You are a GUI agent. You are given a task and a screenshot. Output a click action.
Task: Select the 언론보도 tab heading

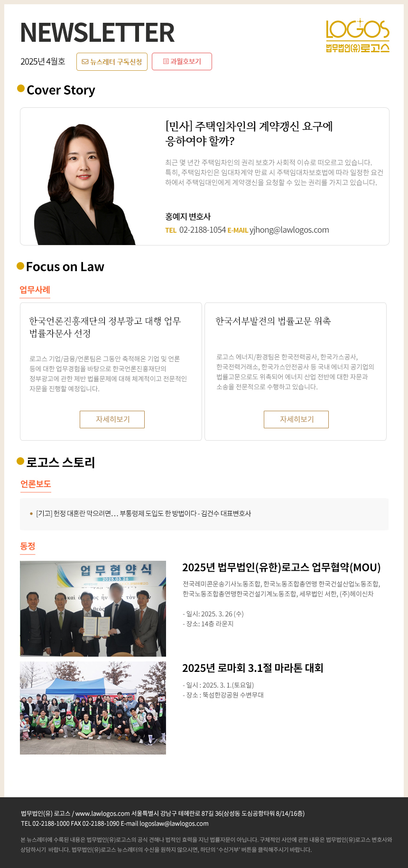click(35, 484)
